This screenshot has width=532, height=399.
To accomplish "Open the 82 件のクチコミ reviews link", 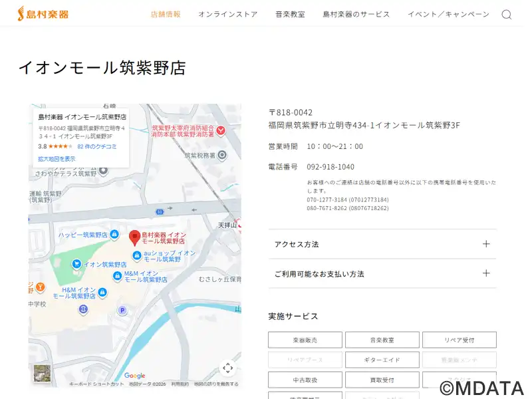I will pos(97,146).
